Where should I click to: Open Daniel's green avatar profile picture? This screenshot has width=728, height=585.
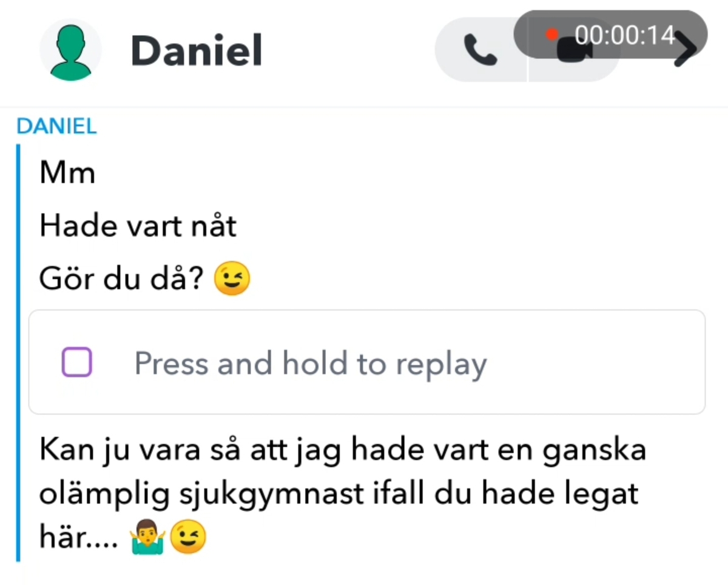[70, 50]
